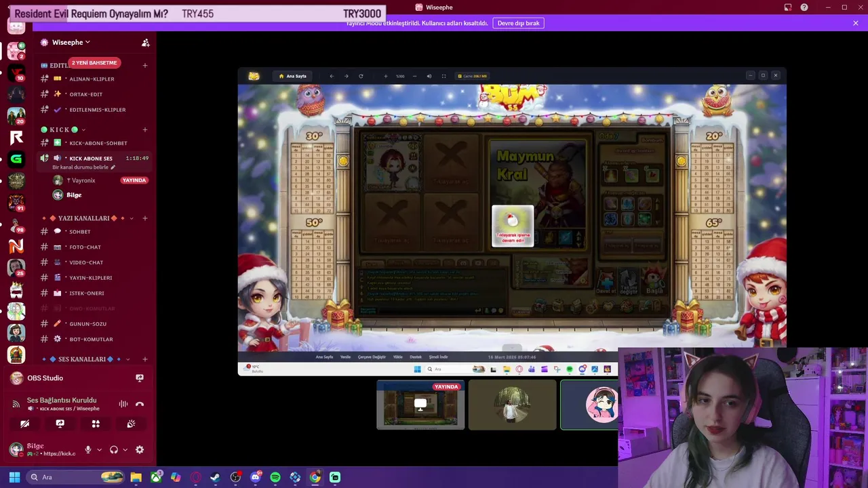Toggle noise suppression waveform icon
This screenshot has width=868, height=488.
click(123, 404)
